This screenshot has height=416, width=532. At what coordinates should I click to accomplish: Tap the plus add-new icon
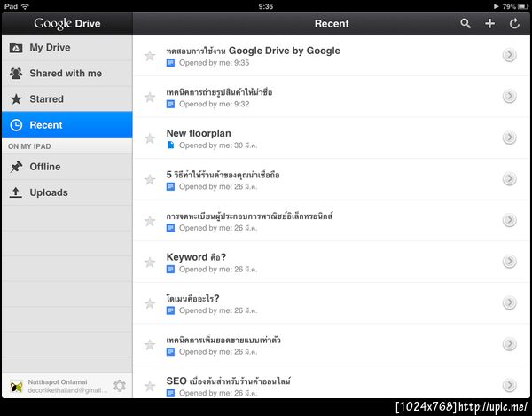tap(489, 23)
